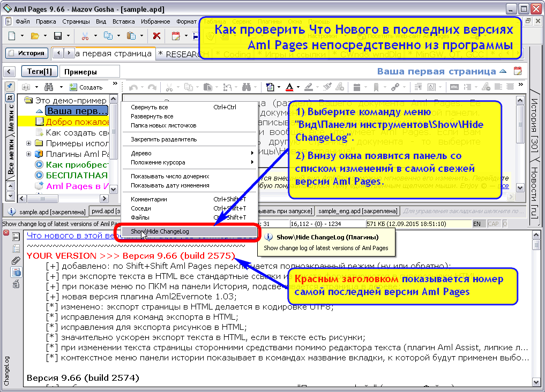Viewport: 545px width, 392px height.
Task: Show more editor toolbar buttons chevron
Action: pyautogui.click(x=520, y=85)
